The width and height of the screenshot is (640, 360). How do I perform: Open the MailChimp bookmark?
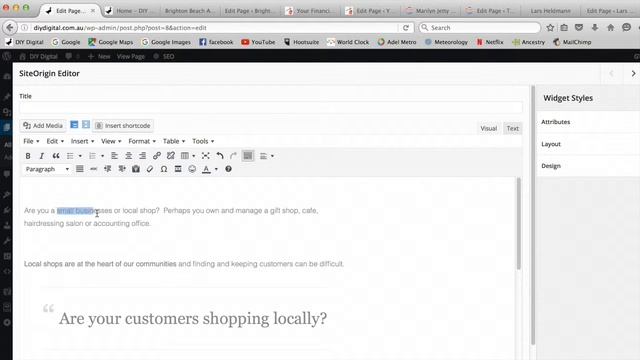[572, 42]
